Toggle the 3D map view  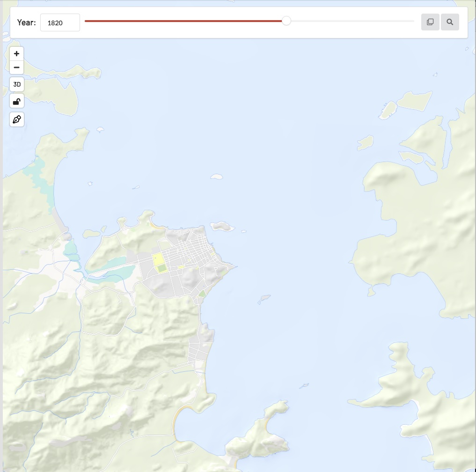[x=16, y=85]
